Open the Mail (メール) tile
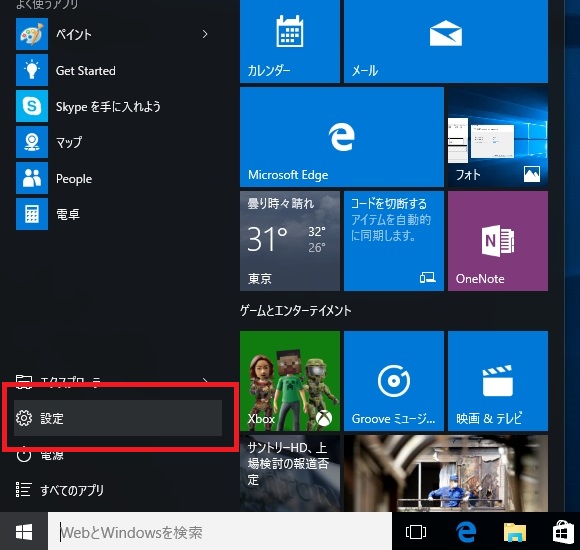 [446, 41]
